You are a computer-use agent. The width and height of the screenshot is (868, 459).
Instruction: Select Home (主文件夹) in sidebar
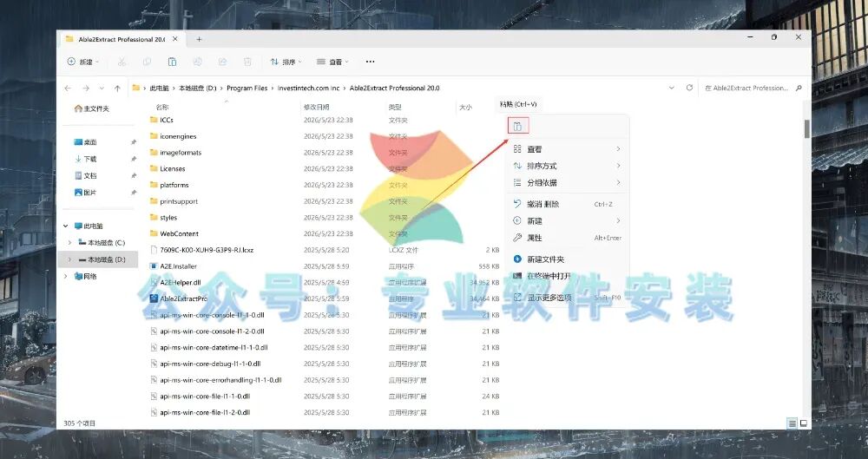pyautogui.click(x=92, y=108)
